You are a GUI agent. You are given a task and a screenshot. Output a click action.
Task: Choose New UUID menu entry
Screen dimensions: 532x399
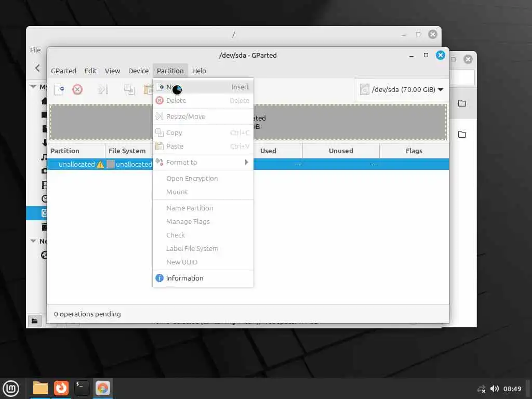click(x=203, y=262)
